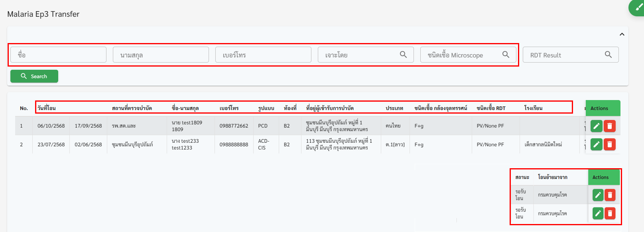Delete the second รอรับโอน status row
The height and width of the screenshot is (232, 644).
coord(610,213)
